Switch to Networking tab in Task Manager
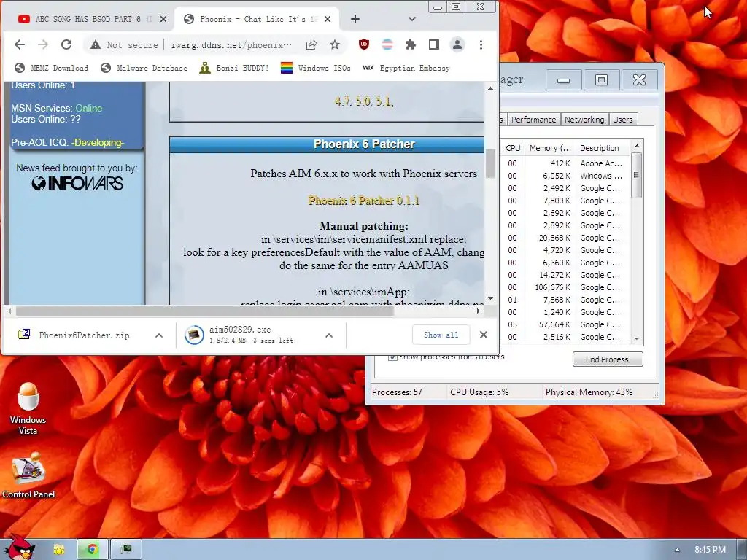747x560 pixels. 584,120
